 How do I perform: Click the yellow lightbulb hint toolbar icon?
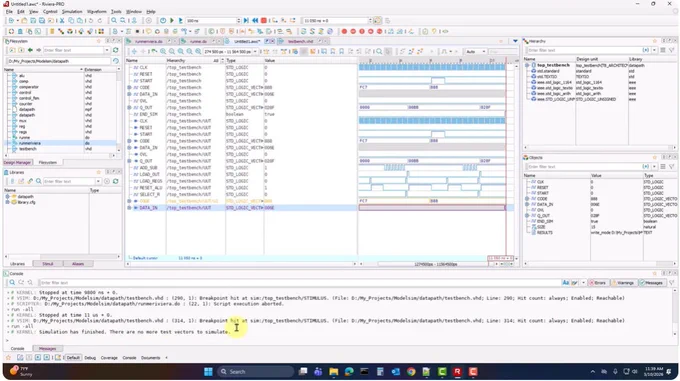click(x=434, y=31)
